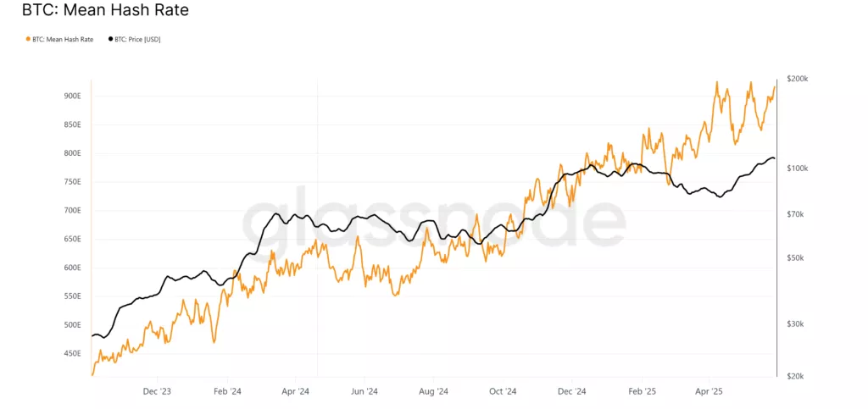Viewport: 868px width, 409px height.
Task: Click the $100k price axis label
Action: [x=797, y=169]
